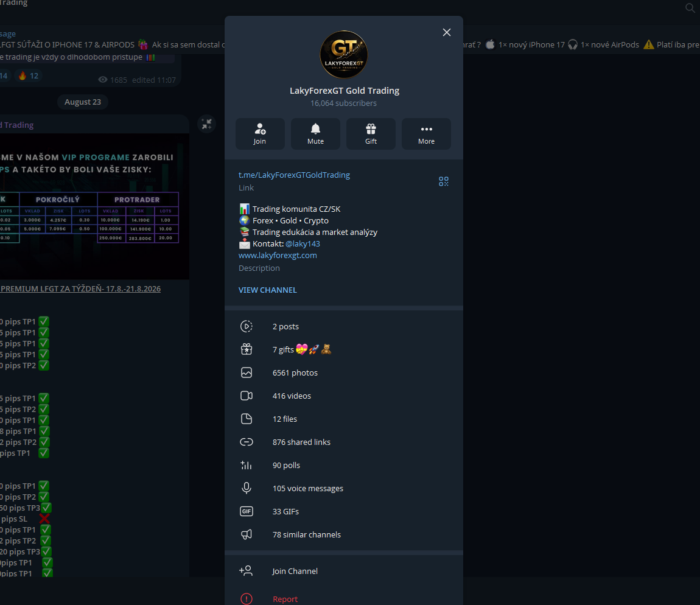Click the 'edited 11:07' message timestamp
Screen dimensions: 700x605
point(153,80)
